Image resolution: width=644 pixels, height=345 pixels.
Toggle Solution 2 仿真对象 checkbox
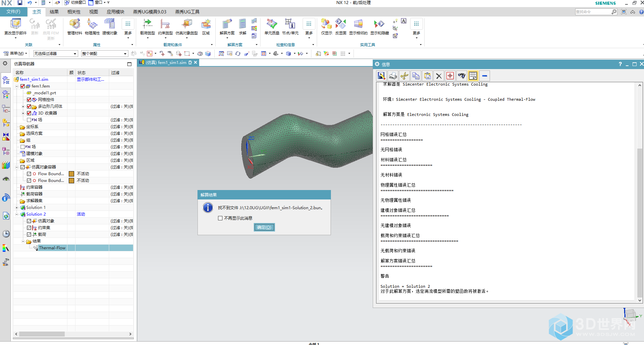(29, 221)
